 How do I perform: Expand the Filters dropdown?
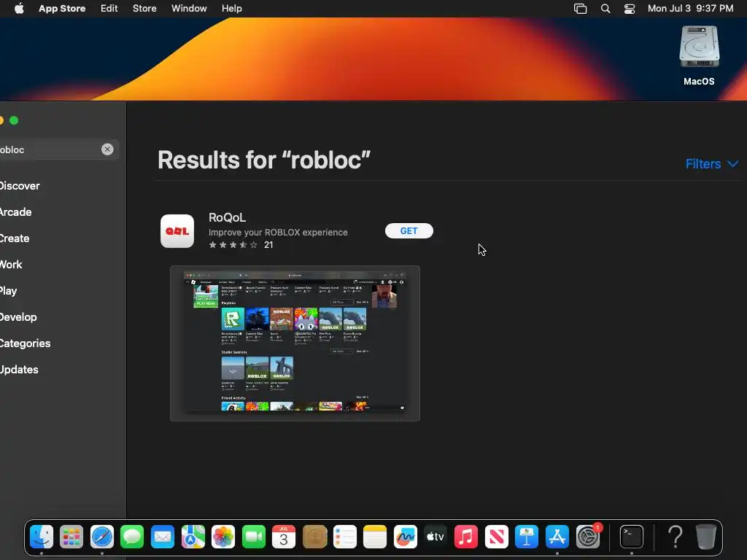712,164
